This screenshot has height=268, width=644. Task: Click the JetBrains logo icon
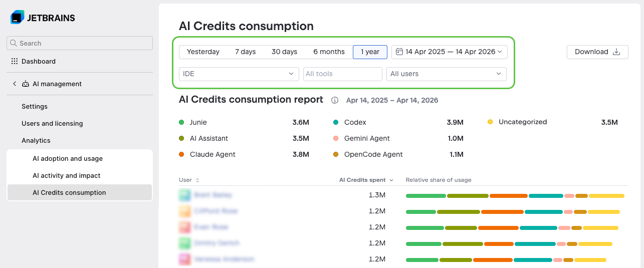click(18, 17)
